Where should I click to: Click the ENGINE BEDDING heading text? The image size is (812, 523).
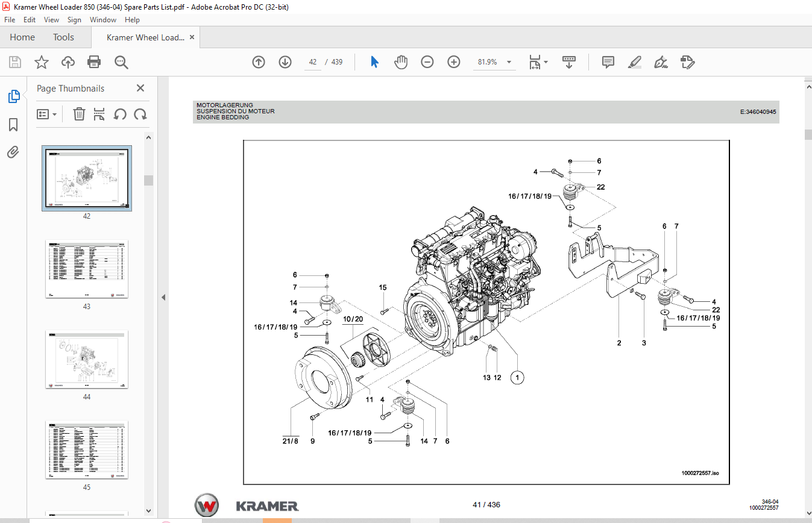coord(222,117)
